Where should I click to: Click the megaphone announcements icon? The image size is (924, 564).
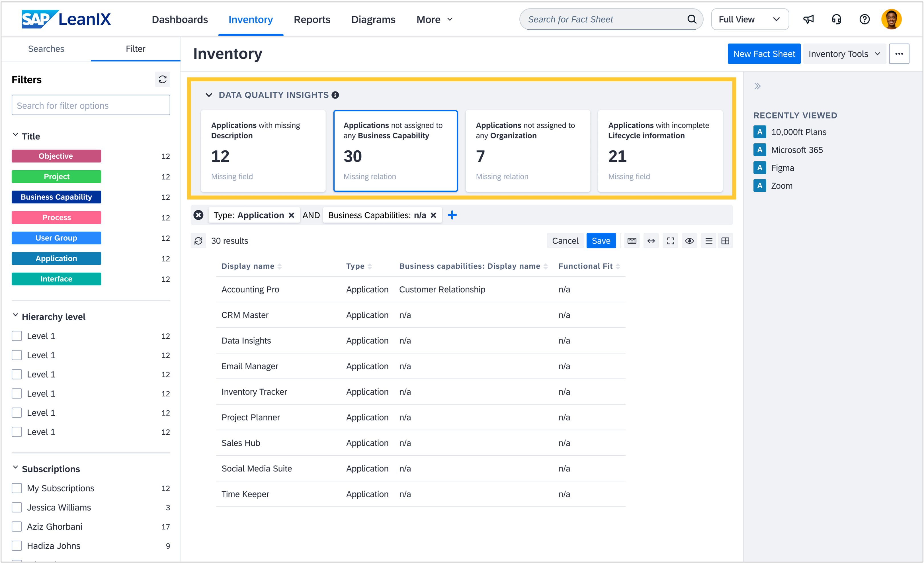[x=808, y=19]
